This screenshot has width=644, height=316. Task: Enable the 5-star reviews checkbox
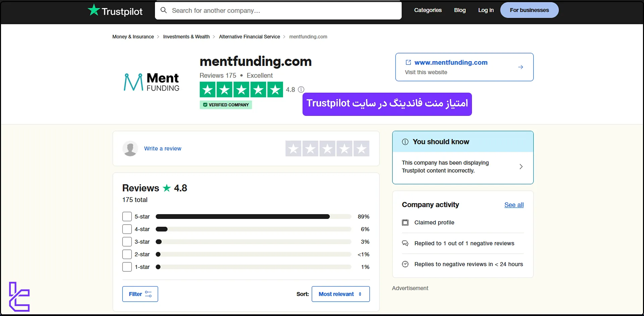(127, 216)
